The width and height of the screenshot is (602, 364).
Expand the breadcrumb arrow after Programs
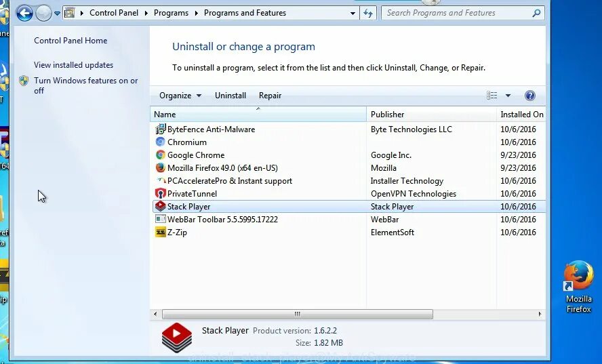coord(196,13)
